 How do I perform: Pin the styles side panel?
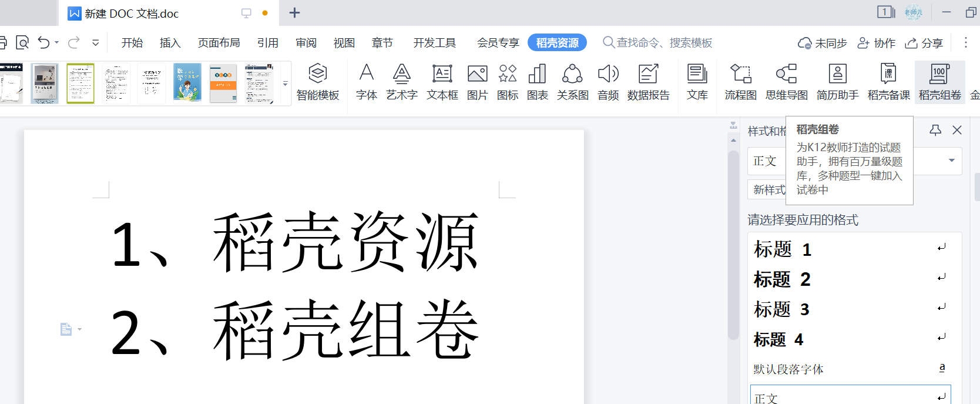pyautogui.click(x=935, y=130)
